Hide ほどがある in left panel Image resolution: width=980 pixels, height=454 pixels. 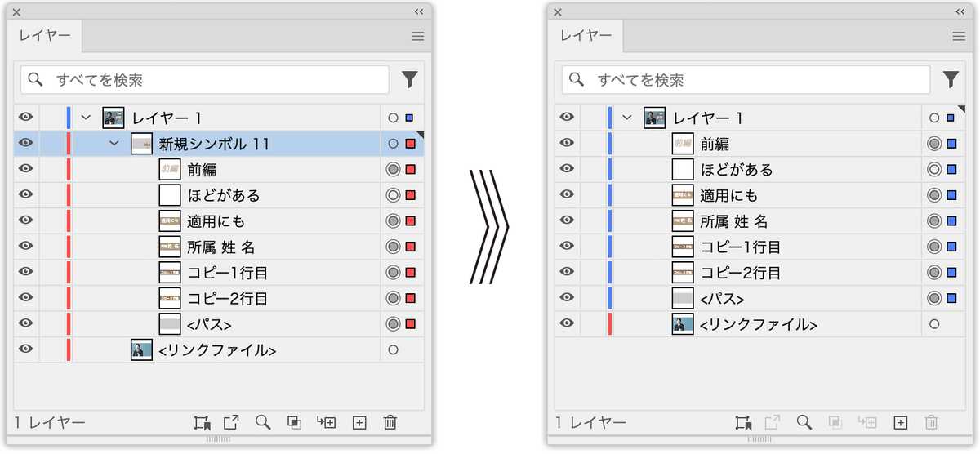(x=26, y=195)
